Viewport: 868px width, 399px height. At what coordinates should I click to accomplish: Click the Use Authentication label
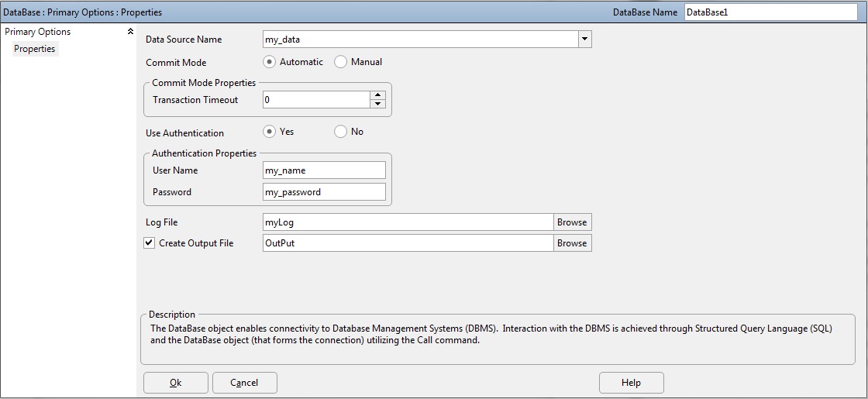pyautogui.click(x=185, y=133)
